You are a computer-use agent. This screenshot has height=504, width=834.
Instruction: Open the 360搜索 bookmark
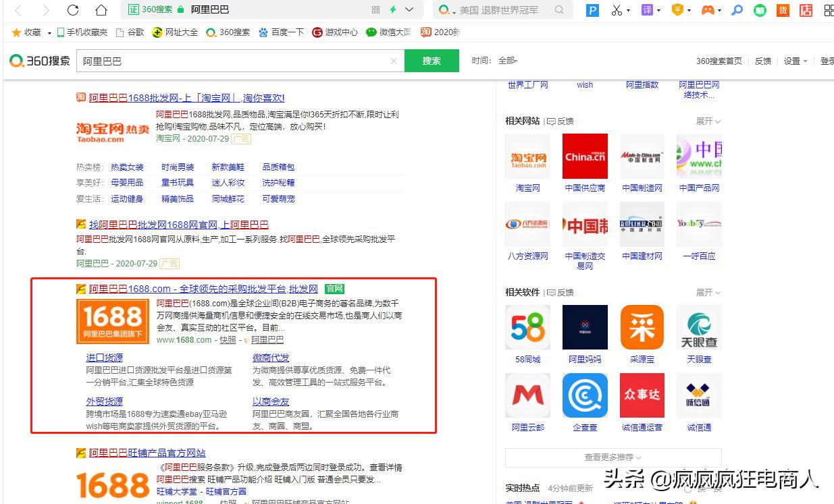(228, 32)
